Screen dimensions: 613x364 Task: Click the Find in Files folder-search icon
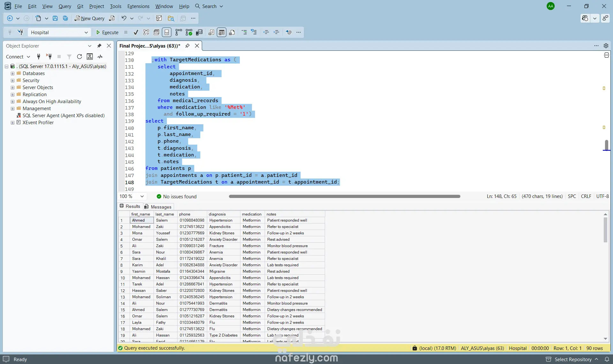pos(171,18)
